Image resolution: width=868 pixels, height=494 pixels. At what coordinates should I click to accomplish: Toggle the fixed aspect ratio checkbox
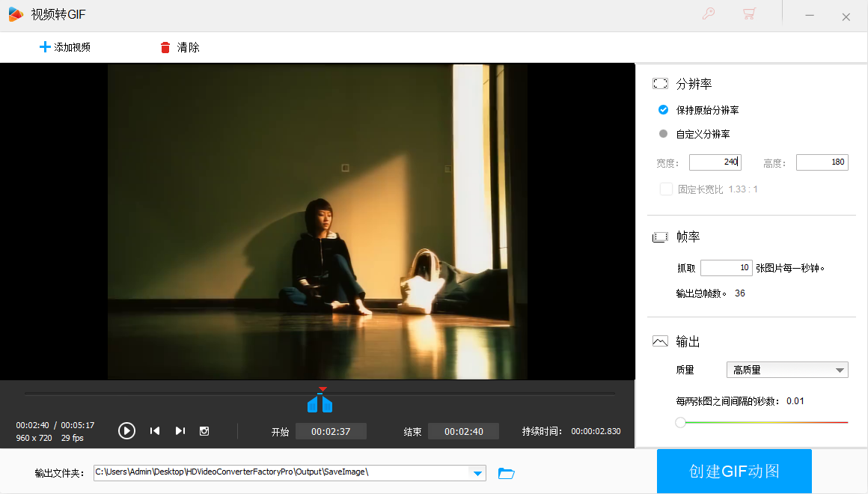(666, 189)
